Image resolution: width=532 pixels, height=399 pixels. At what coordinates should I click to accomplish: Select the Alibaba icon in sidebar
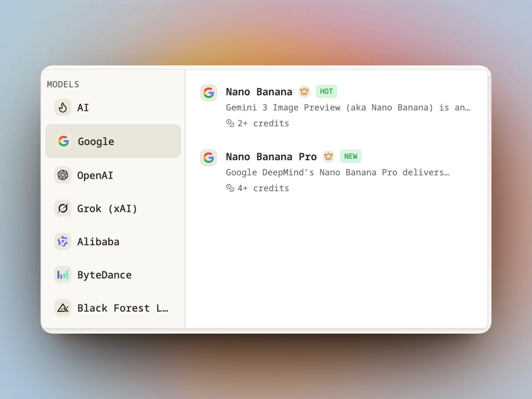pos(63,241)
